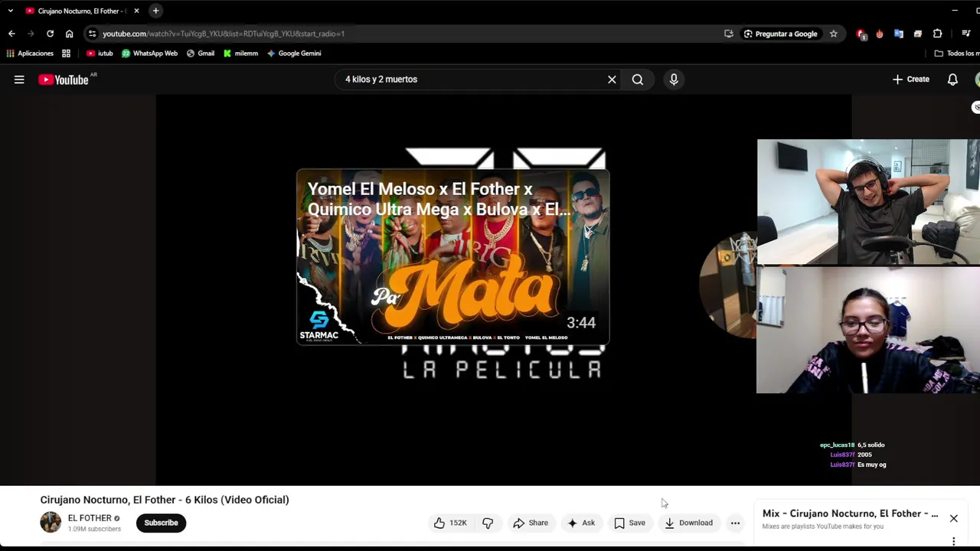The width and height of the screenshot is (980, 551).
Task: Open more video actions three-dot menu
Action: pyautogui.click(x=735, y=523)
